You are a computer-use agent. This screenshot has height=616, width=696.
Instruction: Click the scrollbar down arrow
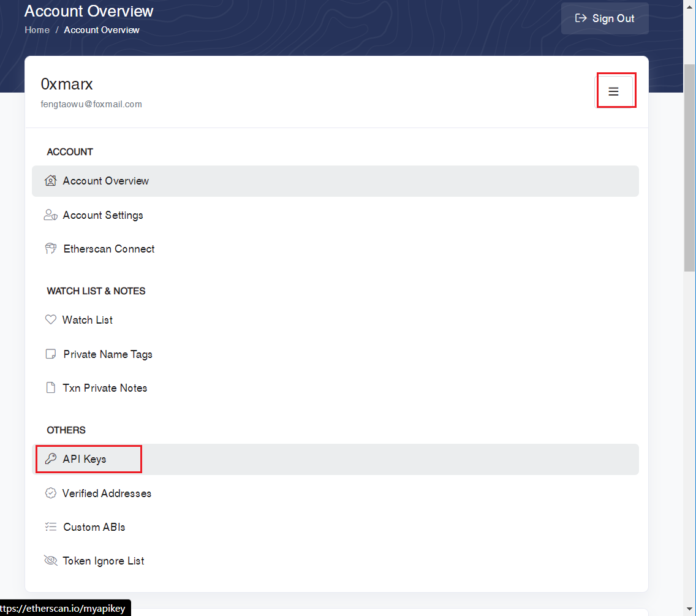click(x=689, y=610)
